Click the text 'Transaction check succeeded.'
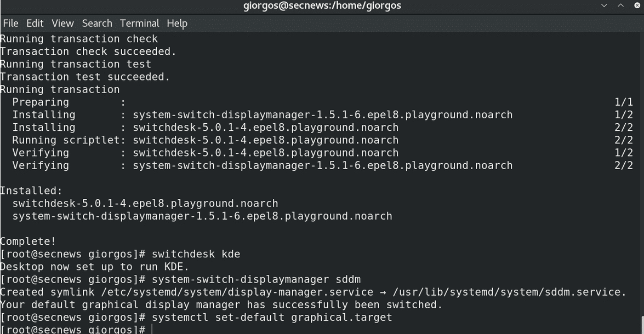 tap(88, 51)
